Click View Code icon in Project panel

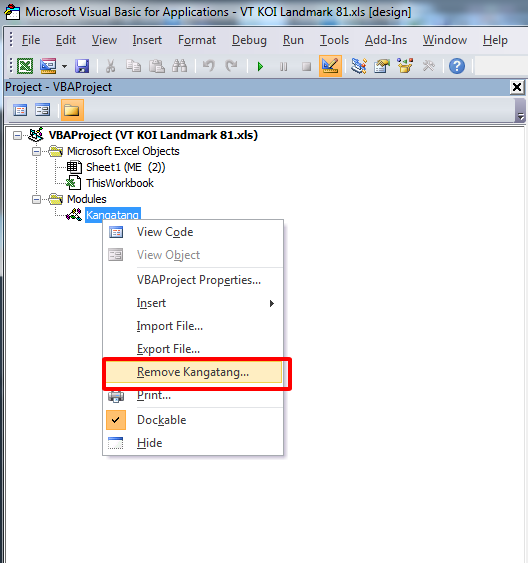coord(20,110)
